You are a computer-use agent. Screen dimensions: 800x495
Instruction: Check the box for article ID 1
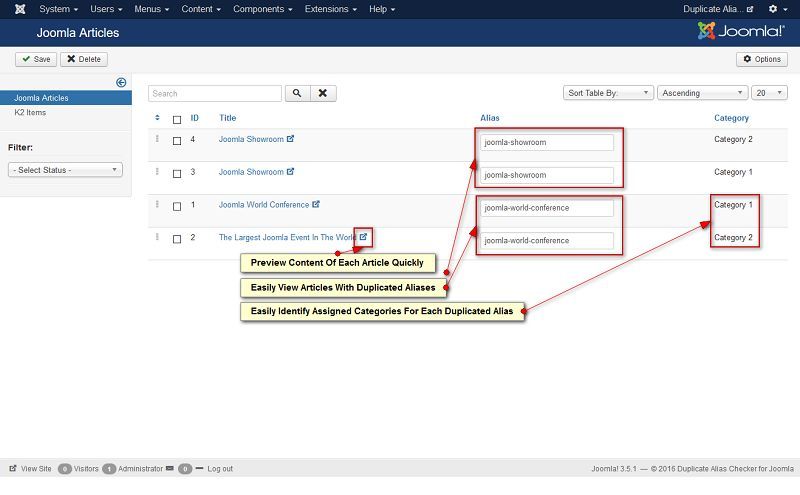(177, 206)
